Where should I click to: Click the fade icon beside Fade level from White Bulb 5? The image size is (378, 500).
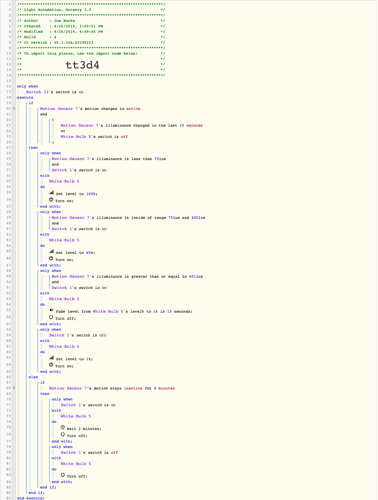(x=51, y=310)
